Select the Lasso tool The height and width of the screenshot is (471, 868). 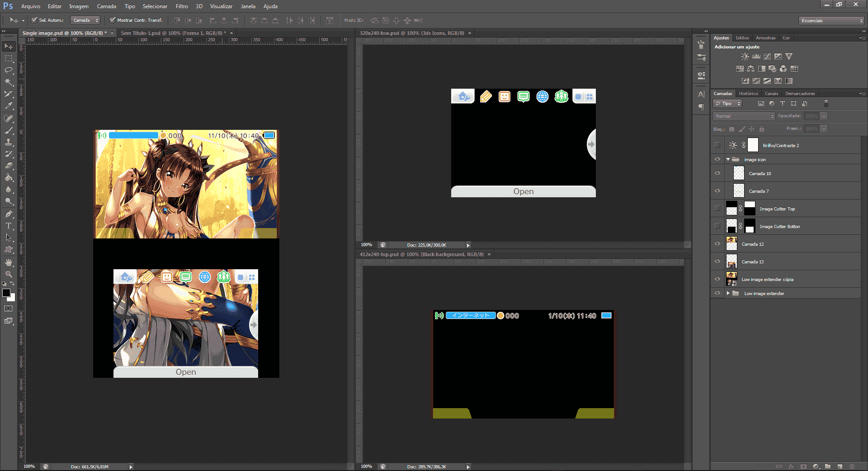(x=9, y=70)
